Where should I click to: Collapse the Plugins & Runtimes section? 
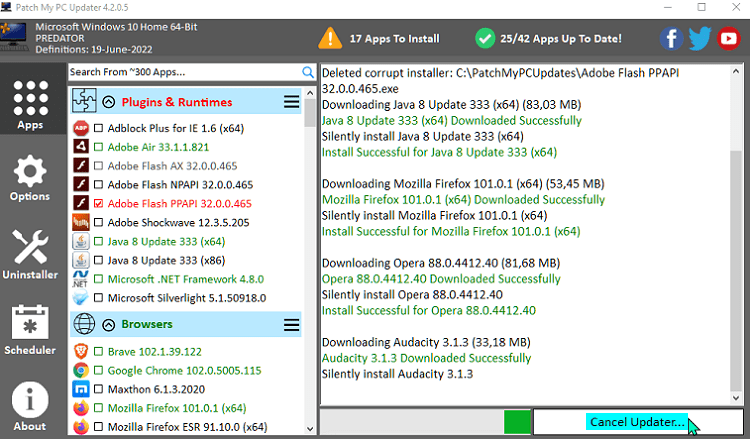(x=109, y=102)
